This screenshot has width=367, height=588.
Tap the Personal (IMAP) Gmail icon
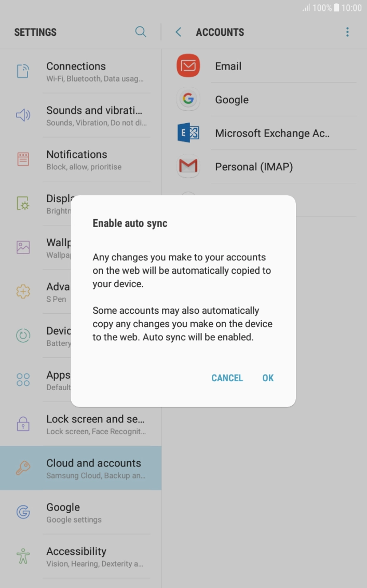tap(188, 166)
